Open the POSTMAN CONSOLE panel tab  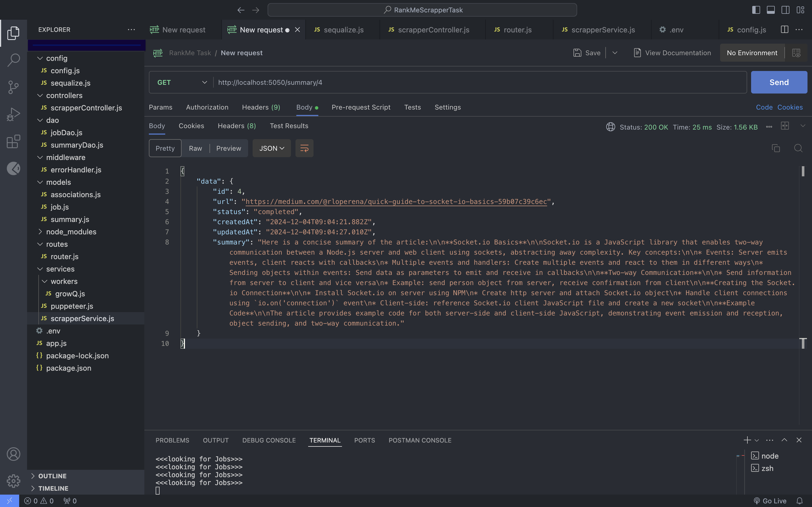420,440
